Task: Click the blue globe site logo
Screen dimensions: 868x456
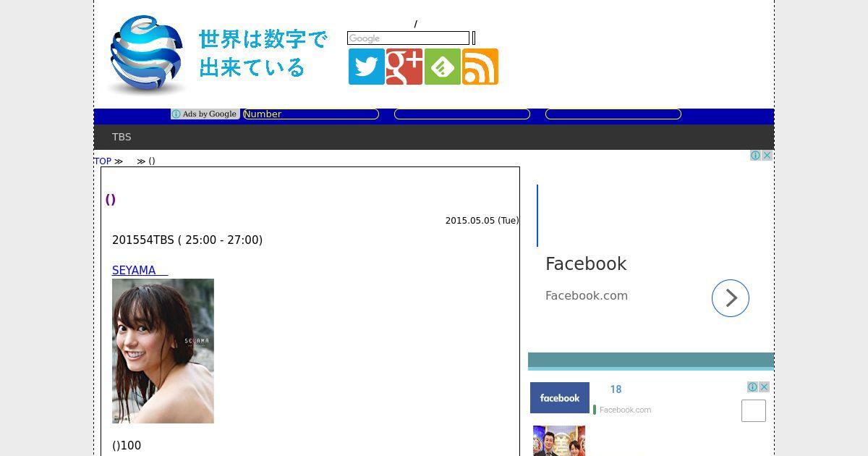Action: 148,55
